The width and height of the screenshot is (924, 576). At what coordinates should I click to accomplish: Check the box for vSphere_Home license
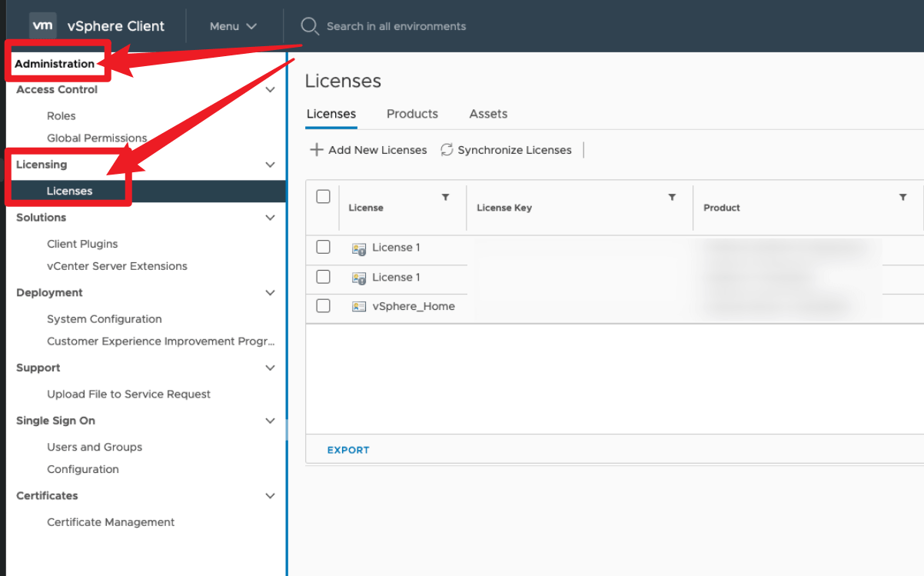(324, 306)
